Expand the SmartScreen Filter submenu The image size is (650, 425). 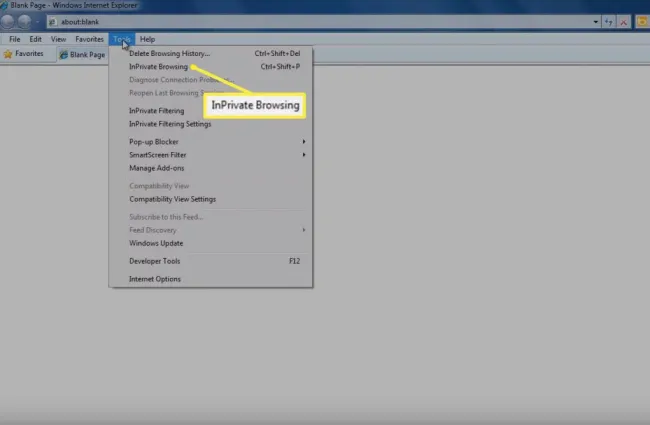pos(304,155)
